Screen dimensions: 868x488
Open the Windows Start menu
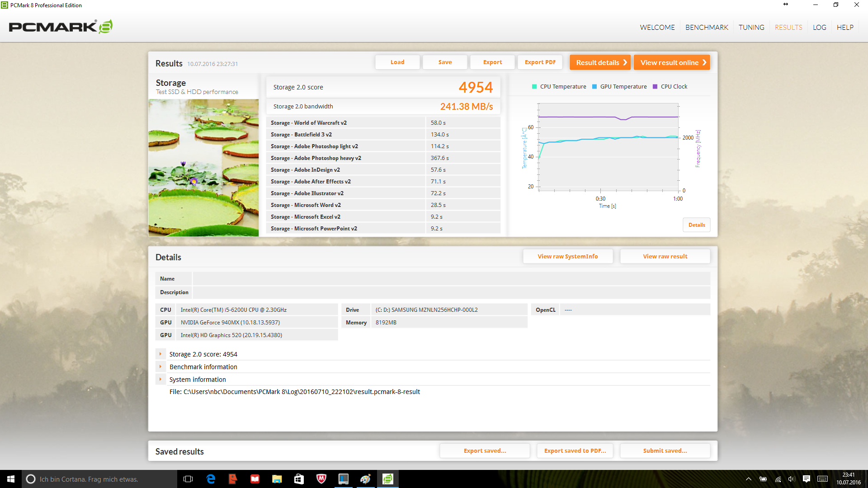pyautogui.click(x=11, y=479)
